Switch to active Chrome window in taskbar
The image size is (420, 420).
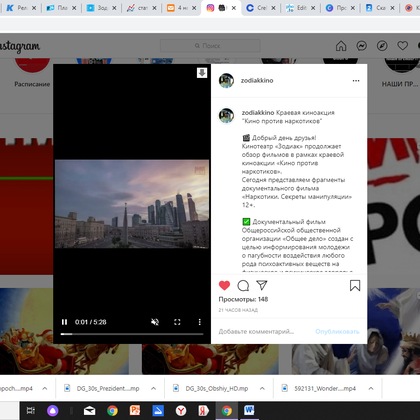[x=226, y=411]
